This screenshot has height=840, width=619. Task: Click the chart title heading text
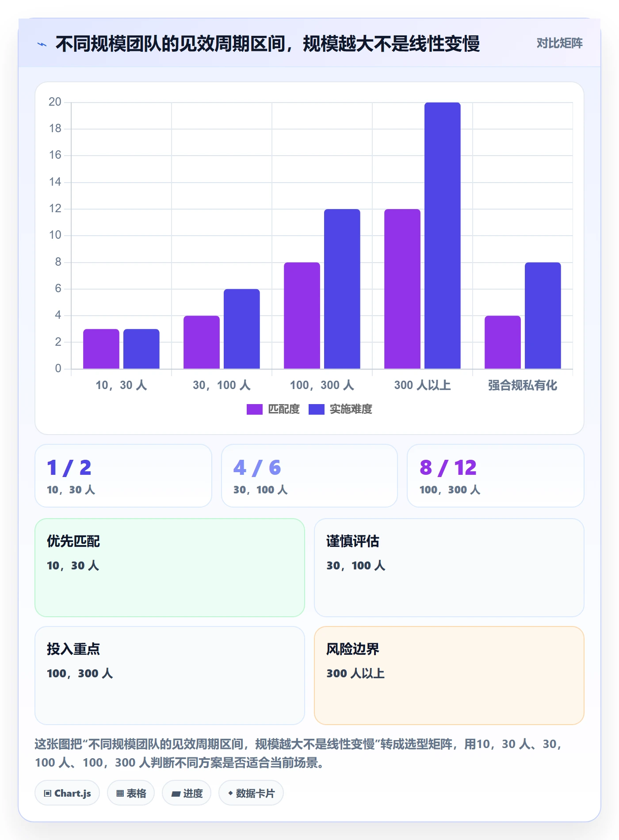(x=268, y=44)
